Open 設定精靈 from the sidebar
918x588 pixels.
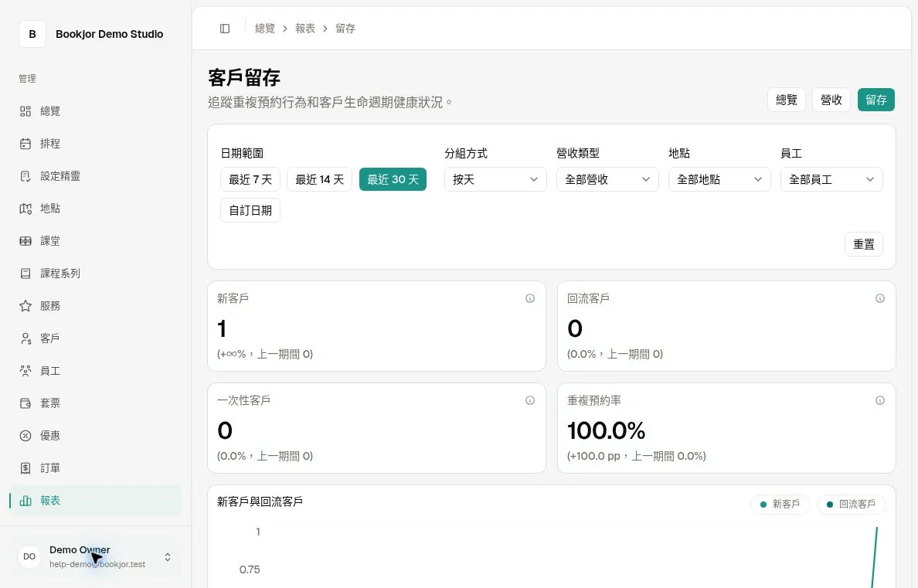point(95,176)
